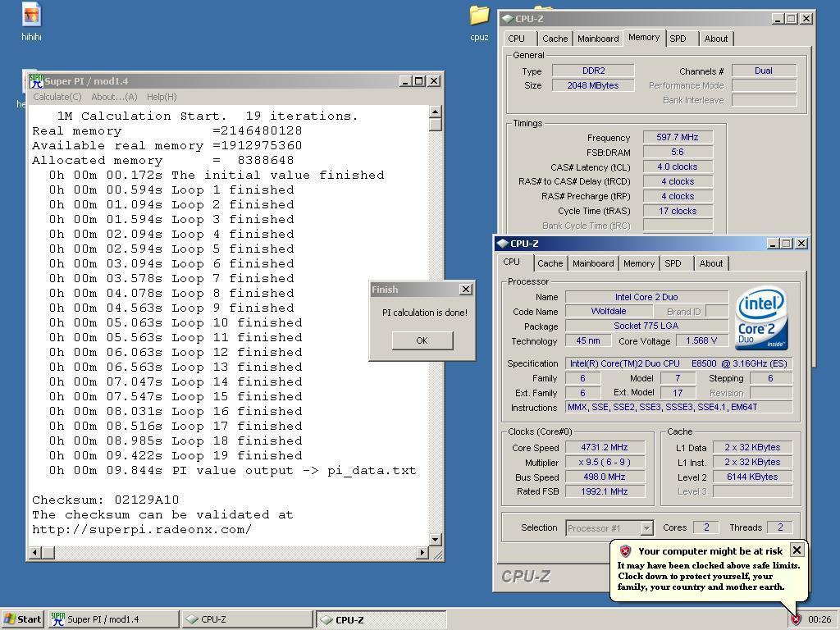The height and width of the screenshot is (630, 840).
Task: Click Super PI vertical scrollbar down arrow
Action: pos(435,540)
